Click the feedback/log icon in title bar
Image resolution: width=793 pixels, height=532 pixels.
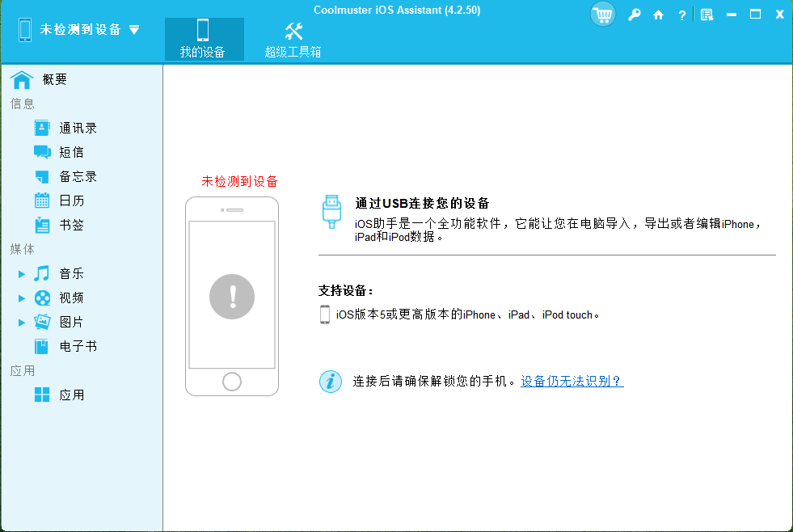[707, 15]
